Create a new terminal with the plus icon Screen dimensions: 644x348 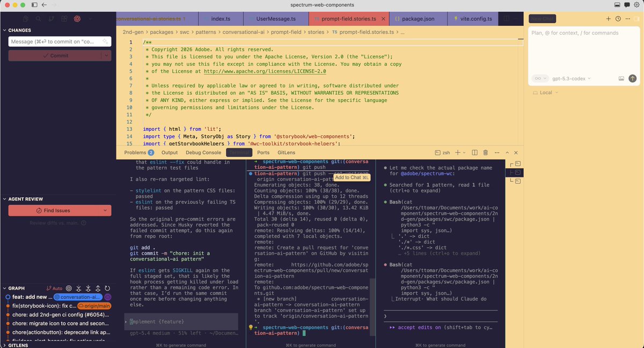tap(458, 153)
